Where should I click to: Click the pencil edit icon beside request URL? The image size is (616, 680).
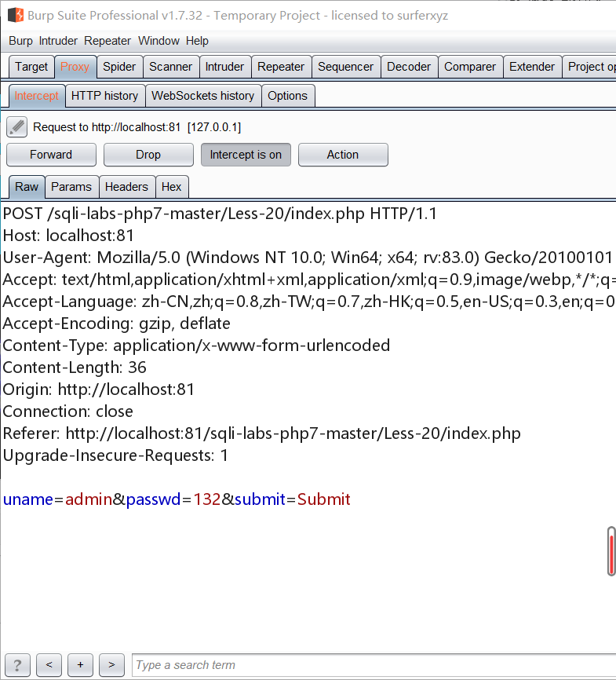point(17,127)
